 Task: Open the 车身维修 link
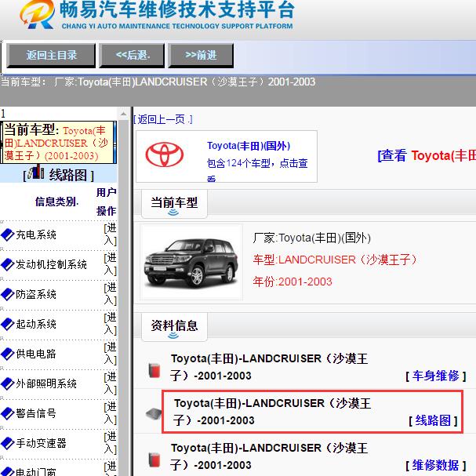coord(435,376)
